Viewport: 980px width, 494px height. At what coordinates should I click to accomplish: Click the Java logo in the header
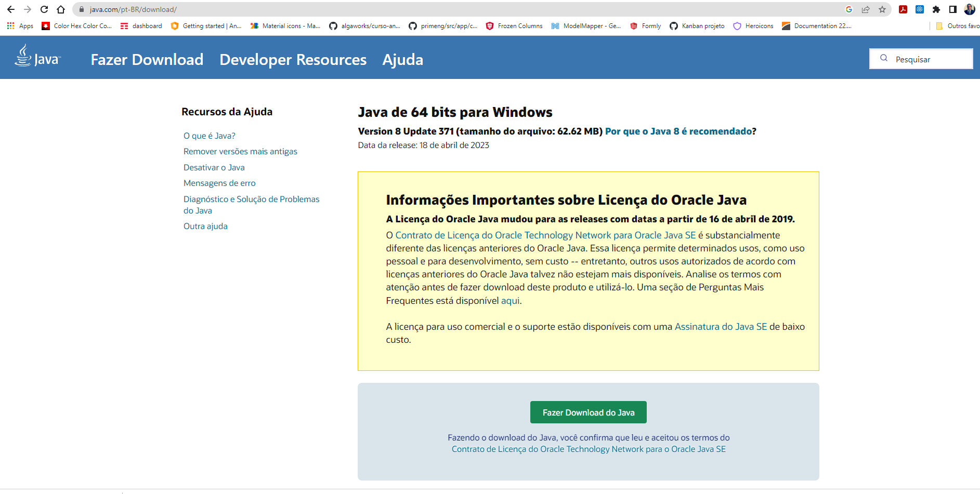pos(37,56)
